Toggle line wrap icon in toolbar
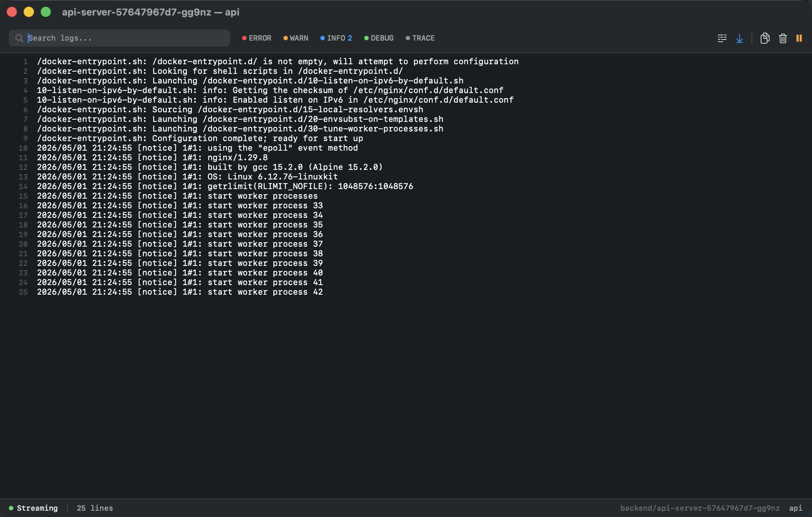The width and height of the screenshot is (812, 517). coord(722,38)
